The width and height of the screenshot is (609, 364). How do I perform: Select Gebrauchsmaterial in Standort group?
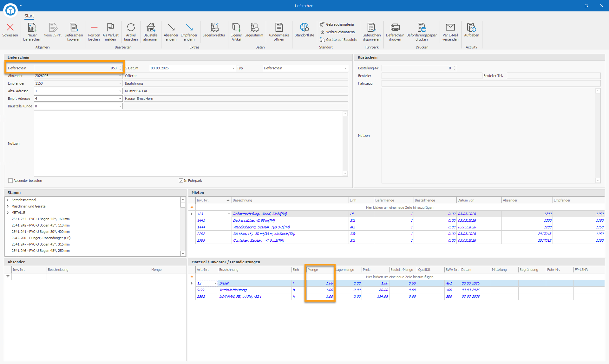[337, 24]
